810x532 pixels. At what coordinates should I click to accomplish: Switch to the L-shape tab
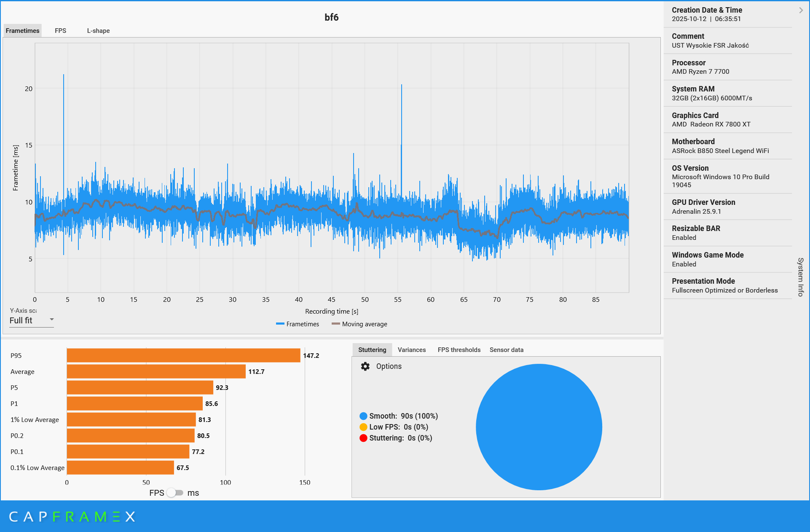tap(98, 31)
